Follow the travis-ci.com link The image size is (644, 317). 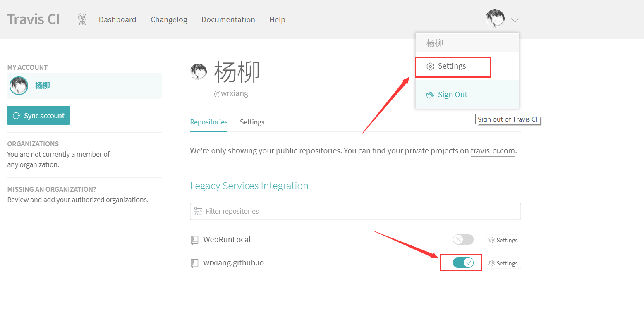tap(493, 151)
